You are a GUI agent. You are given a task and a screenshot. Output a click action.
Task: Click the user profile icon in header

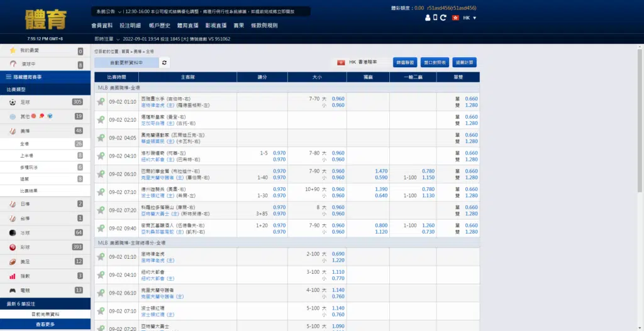coord(427,18)
